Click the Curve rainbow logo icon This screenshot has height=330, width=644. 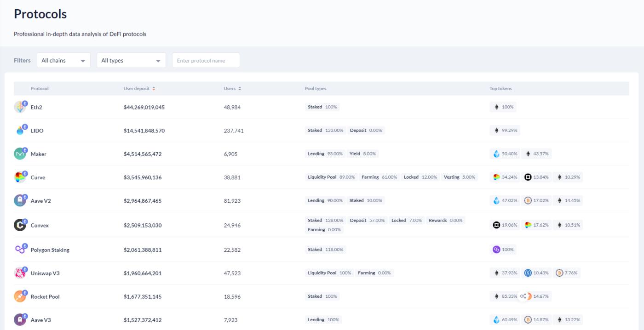point(20,177)
